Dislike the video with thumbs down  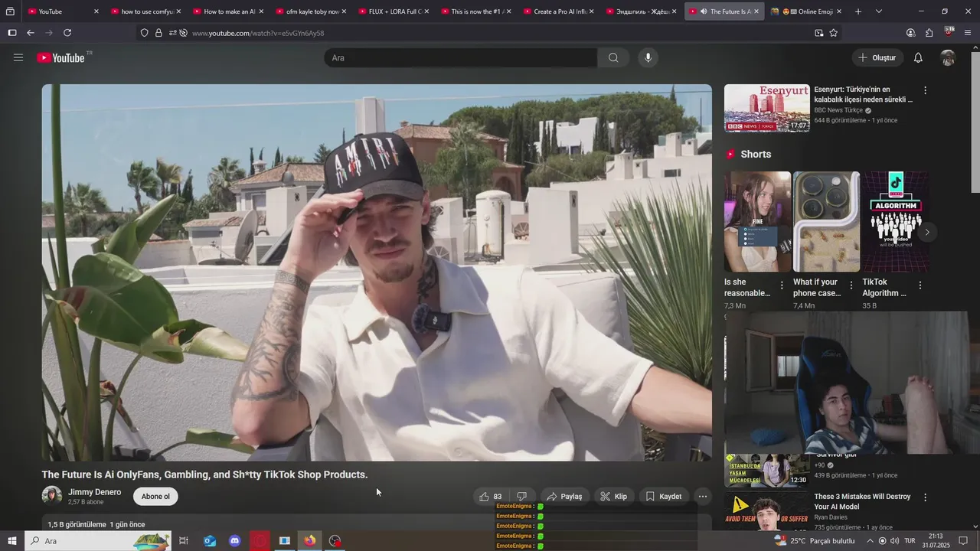[x=521, y=497]
